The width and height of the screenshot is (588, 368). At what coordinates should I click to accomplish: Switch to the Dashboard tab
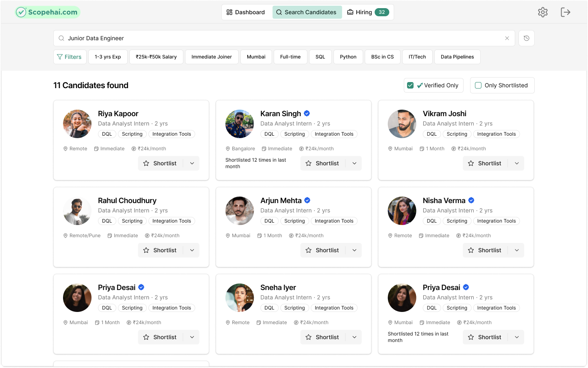coord(246,12)
